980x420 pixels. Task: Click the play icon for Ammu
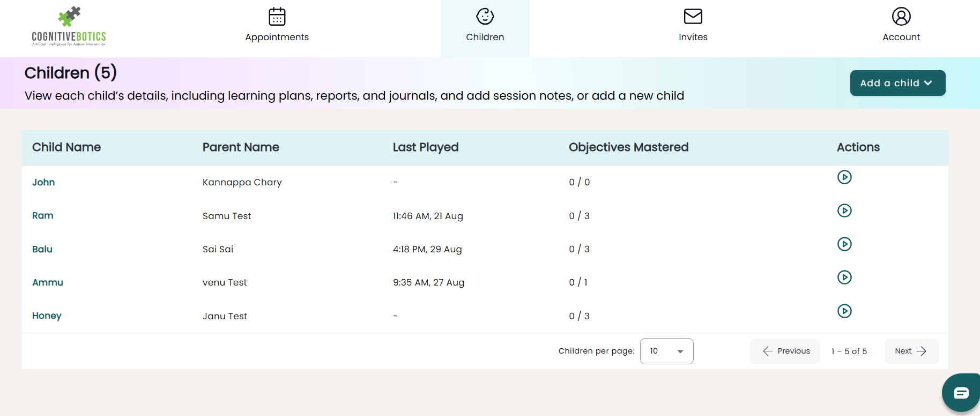(x=844, y=277)
